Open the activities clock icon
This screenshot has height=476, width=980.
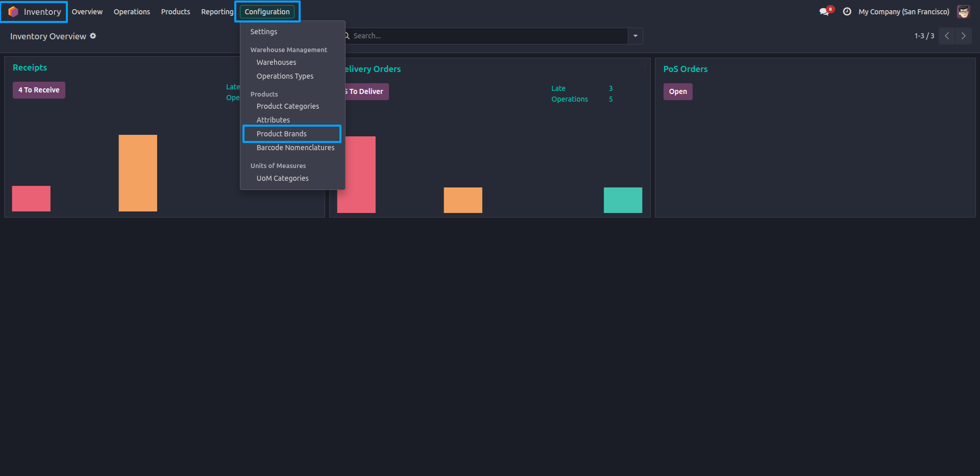pyautogui.click(x=847, y=12)
